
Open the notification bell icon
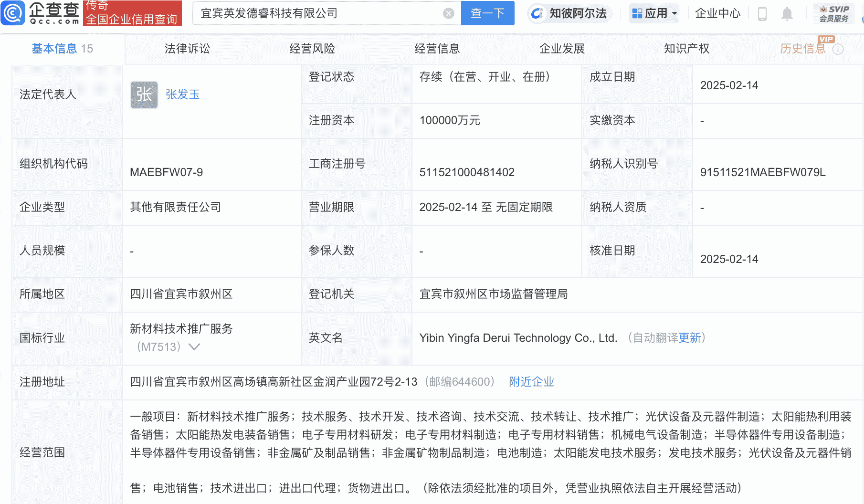[787, 14]
